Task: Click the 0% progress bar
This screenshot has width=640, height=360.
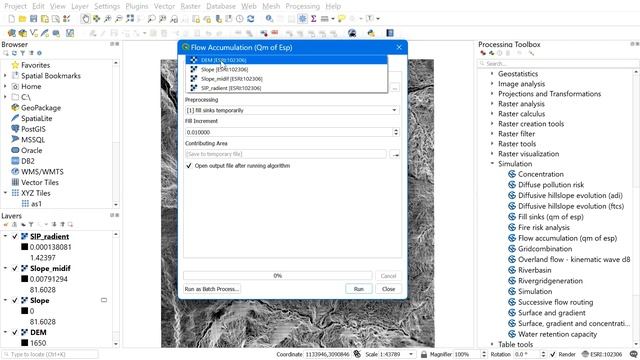Action: tap(278, 276)
